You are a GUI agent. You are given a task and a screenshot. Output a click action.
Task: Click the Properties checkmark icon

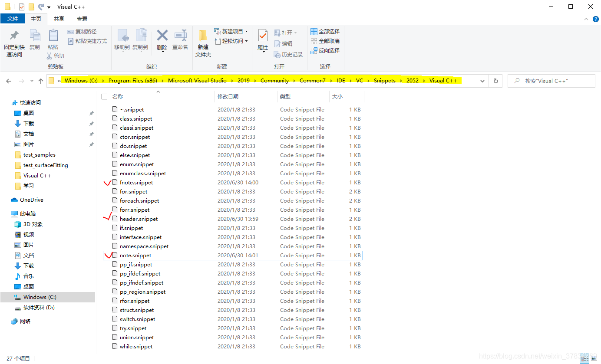pyautogui.click(x=263, y=36)
